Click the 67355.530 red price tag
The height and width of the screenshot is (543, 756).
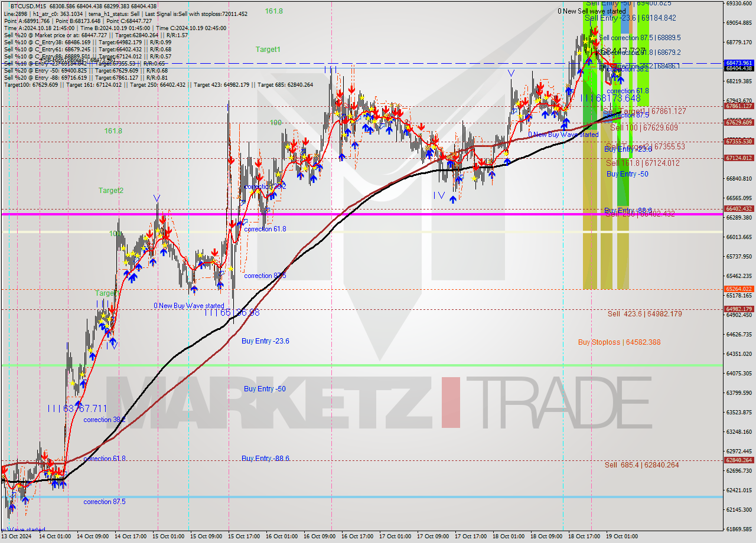(739, 142)
